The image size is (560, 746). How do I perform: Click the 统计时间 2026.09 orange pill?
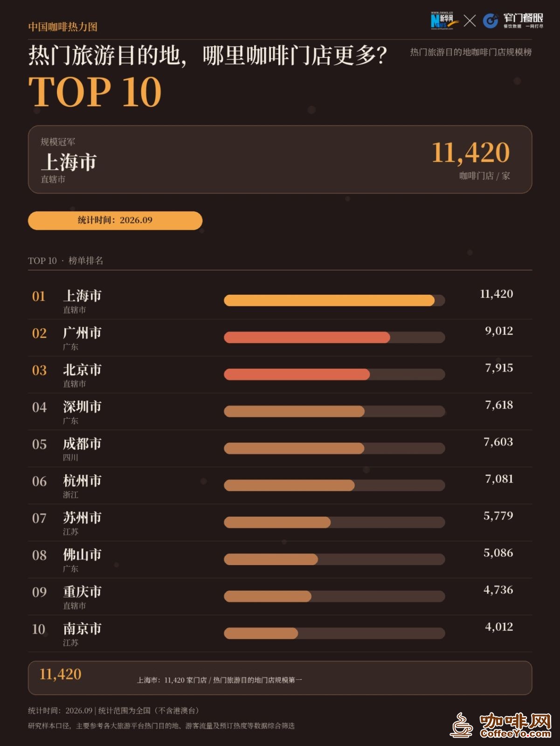[x=115, y=221]
